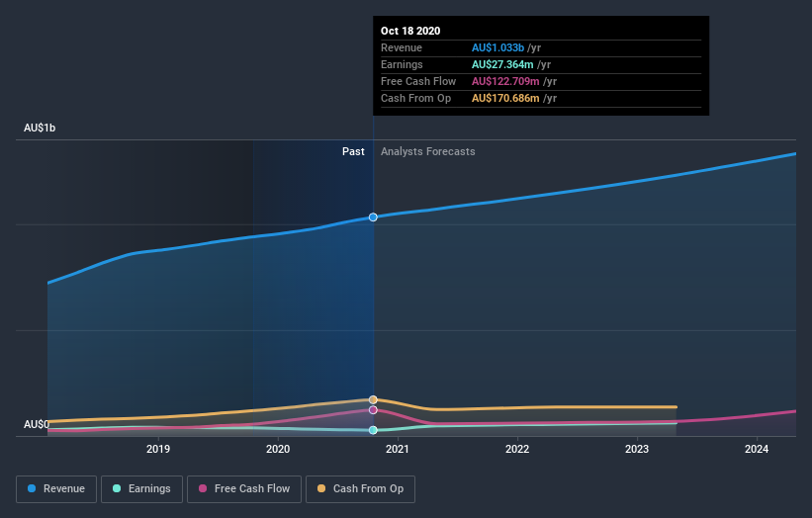Click the Cash From Op label in tooltip
The image size is (812, 518).
415,98
